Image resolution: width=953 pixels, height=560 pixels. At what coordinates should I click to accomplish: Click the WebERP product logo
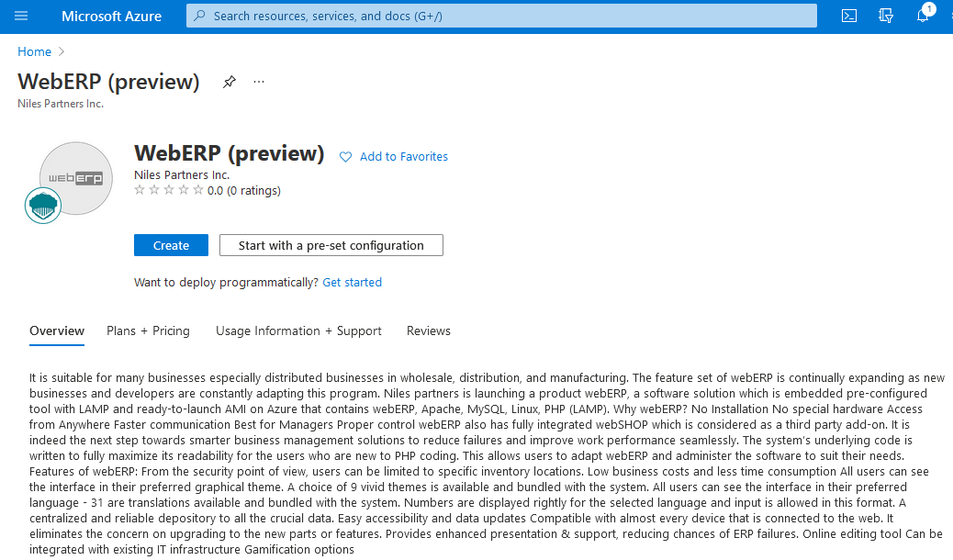(76, 177)
